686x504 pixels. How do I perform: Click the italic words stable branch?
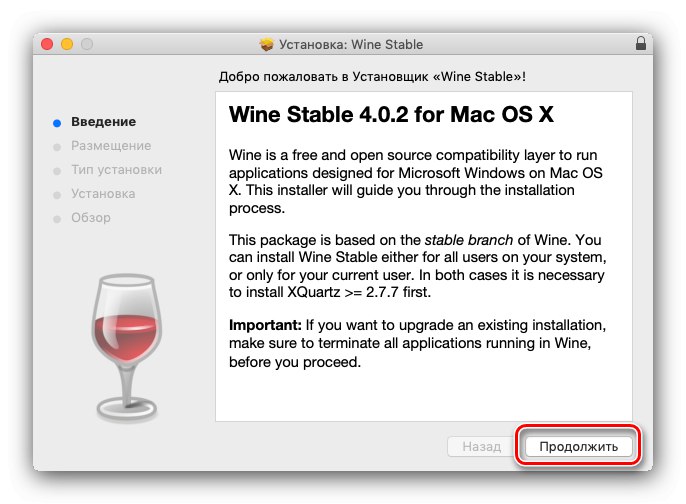[x=469, y=240]
